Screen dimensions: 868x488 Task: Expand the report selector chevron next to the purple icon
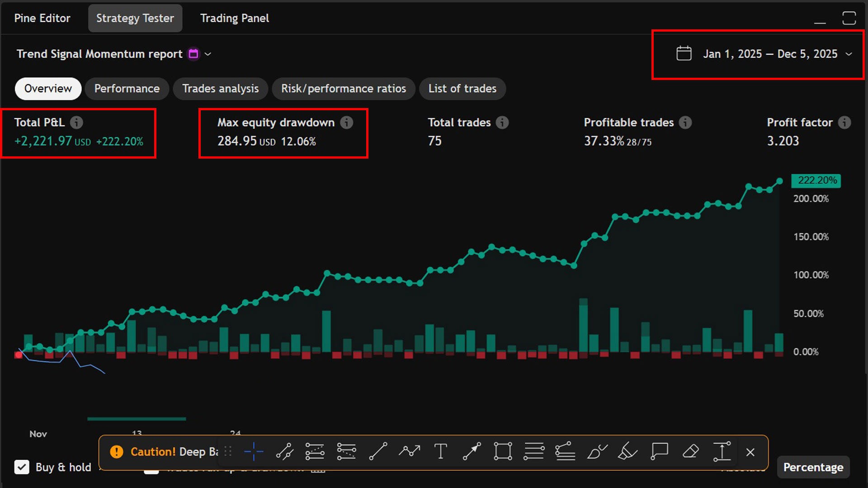[208, 54]
